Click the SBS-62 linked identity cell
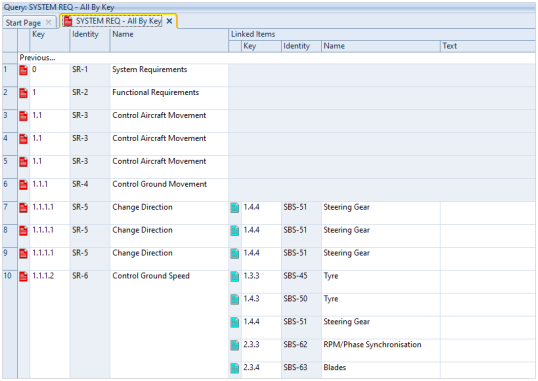 pyautogui.click(x=301, y=350)
